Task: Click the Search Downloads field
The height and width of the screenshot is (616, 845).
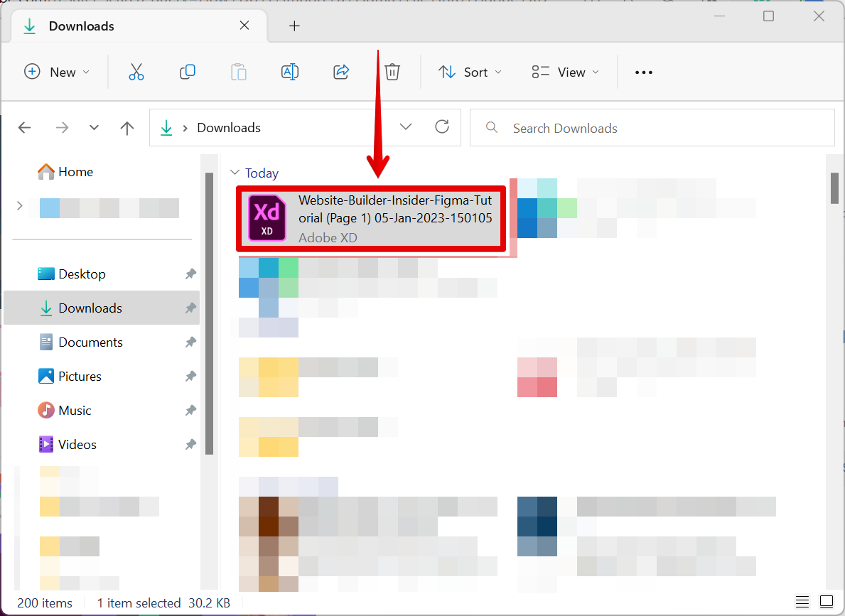Action: click(652, 128)
